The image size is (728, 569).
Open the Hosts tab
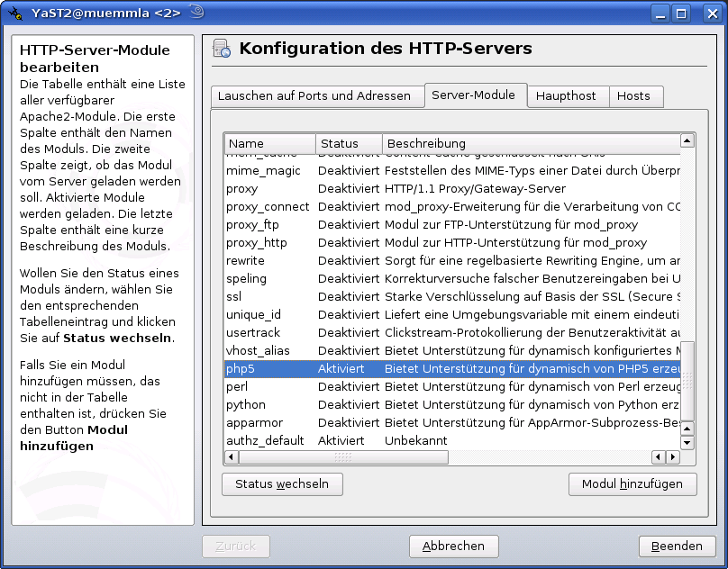click(636, 95)
